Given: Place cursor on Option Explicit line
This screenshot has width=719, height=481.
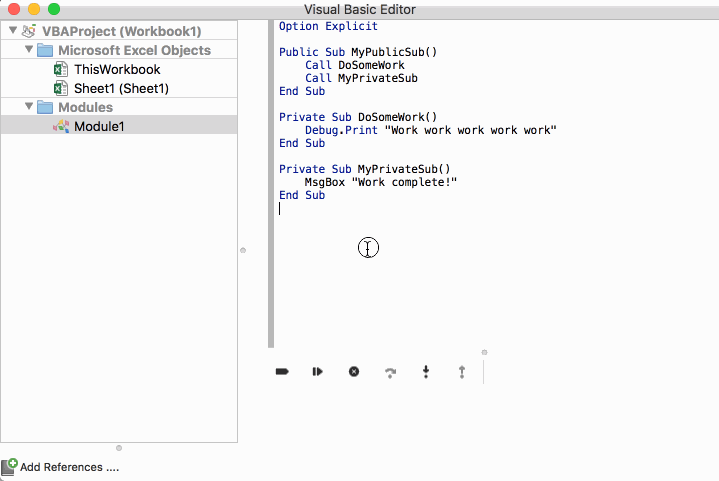Looking at the screenshot, I should [x=328, y=26].
